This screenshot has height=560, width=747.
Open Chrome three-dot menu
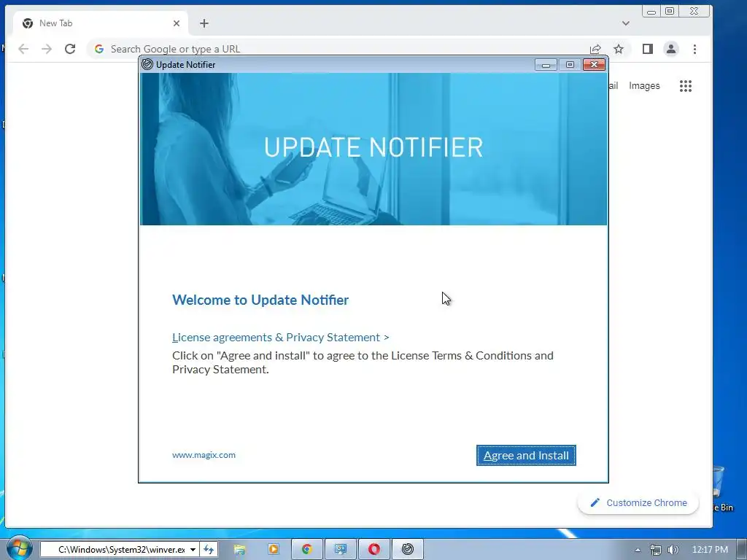pyautogui.click(x=694, y=49)
